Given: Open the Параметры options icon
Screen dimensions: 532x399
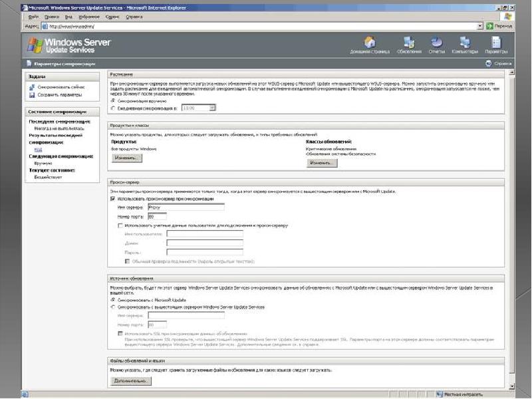Looking at the screenshot, I should coord(496,43).
